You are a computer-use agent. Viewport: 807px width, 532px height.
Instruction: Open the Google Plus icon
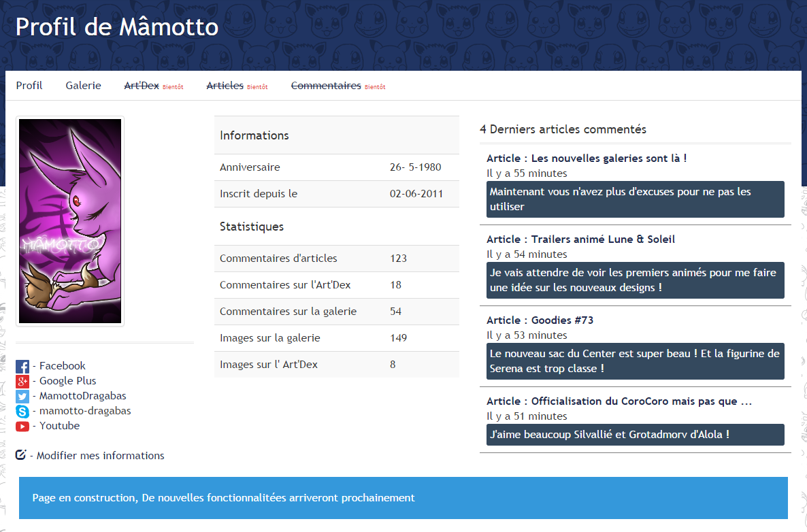(x=22, y=382)
